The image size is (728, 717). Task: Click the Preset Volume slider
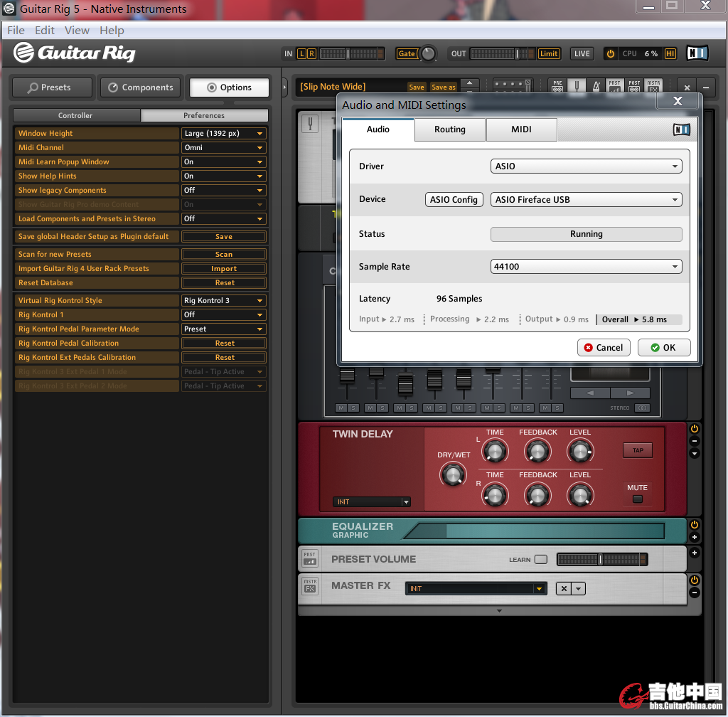click(x=601, y=560)
